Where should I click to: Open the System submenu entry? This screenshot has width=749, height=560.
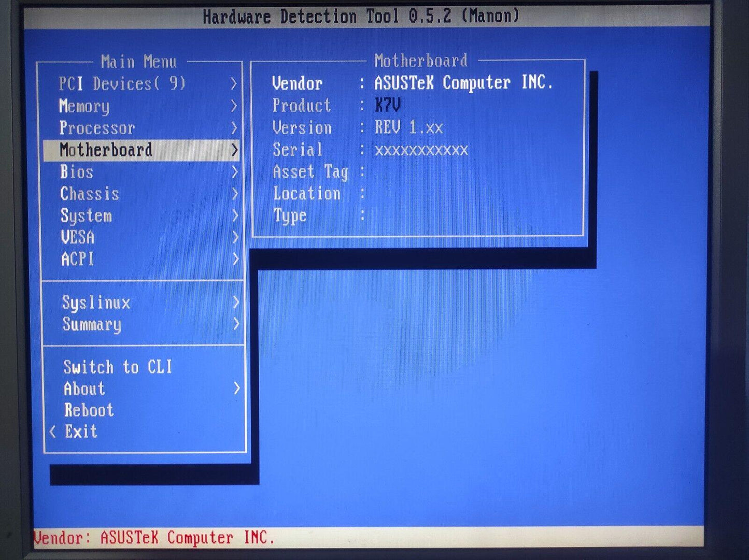(x=86, y=216)
